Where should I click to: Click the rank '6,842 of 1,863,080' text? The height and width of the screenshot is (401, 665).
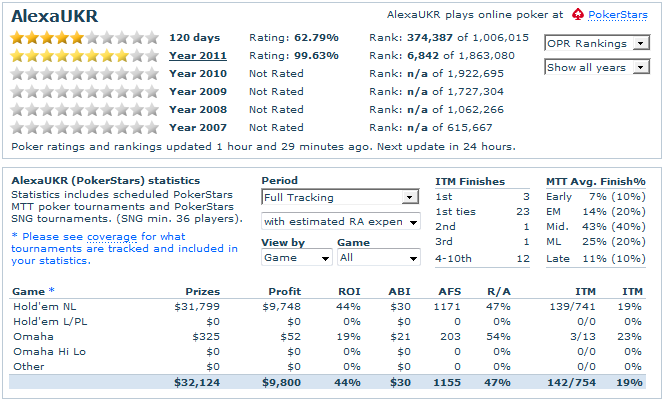tap(461, 56)
